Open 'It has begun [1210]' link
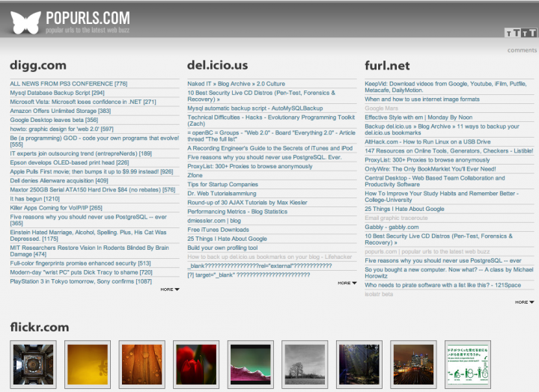 (34, 199)
